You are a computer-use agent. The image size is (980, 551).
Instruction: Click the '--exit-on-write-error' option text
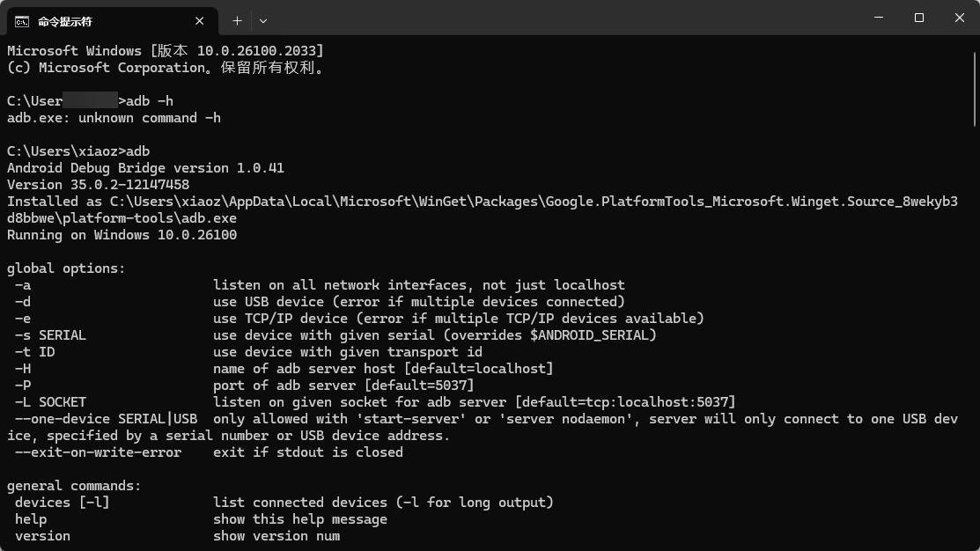pyautogui.click(x=98, y=452)
